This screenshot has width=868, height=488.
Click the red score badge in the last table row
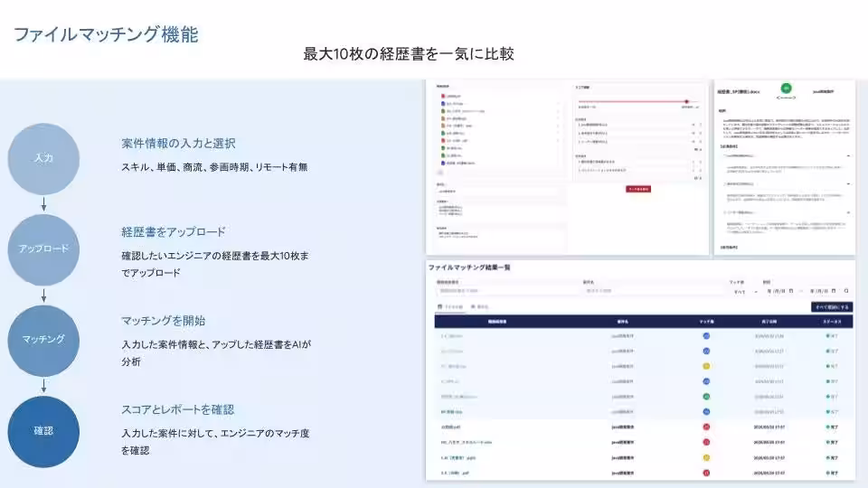(706, 473)
